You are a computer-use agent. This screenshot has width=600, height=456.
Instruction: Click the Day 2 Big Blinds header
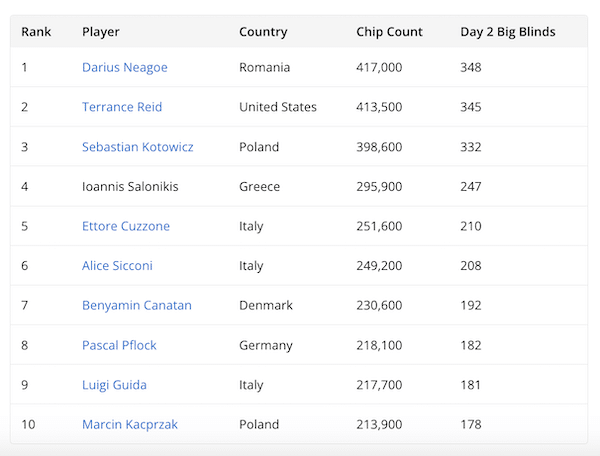pos(507,32)
